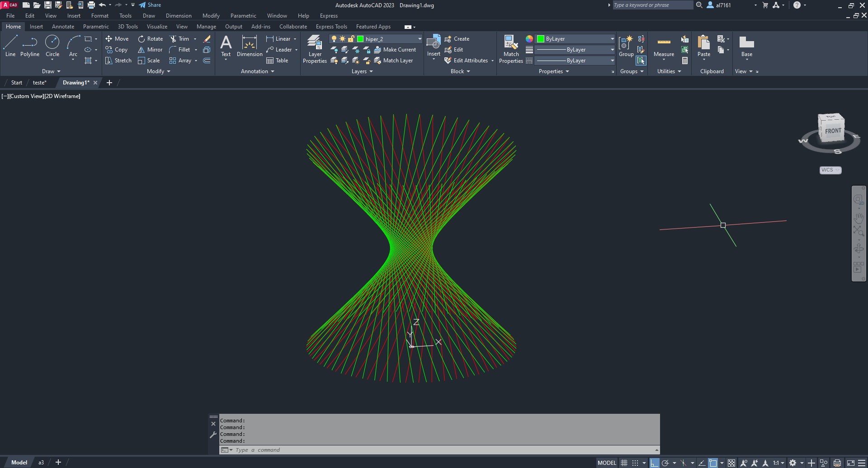
Task: Open the WCS coordinate system dropdown
Action: (830, 170)
